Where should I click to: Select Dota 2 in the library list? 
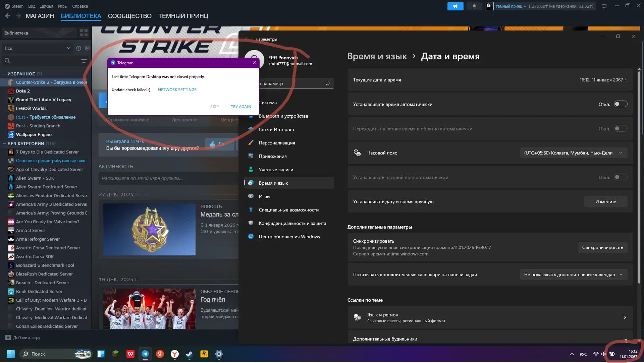click(23, 91)
